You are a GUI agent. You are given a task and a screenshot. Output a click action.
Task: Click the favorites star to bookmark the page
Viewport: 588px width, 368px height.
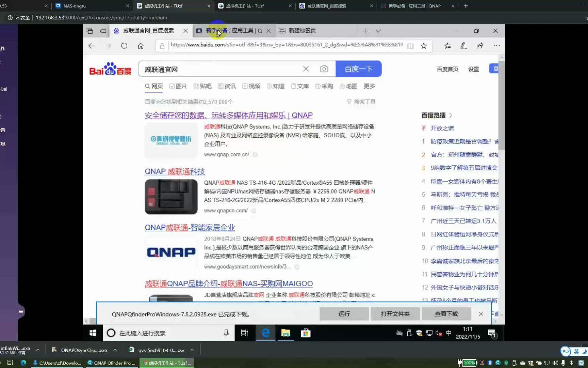[423, 45]
